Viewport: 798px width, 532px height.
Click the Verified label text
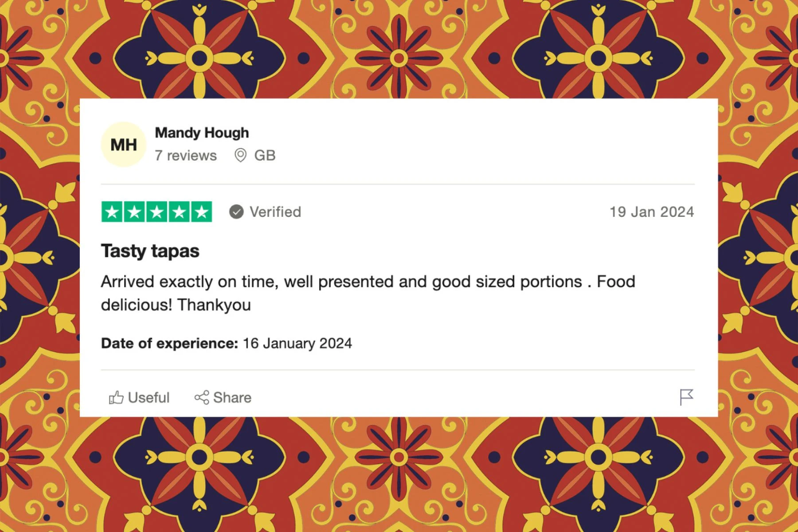click(x=275, y=212)
